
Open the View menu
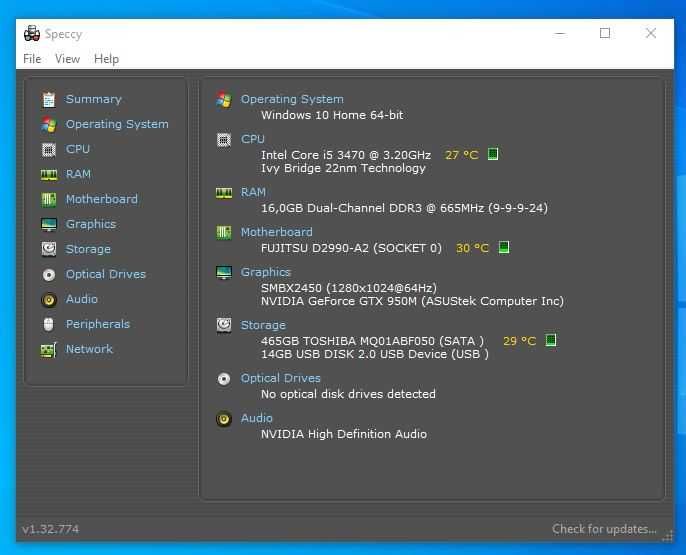pyautogui.click(x=67, y=59)
